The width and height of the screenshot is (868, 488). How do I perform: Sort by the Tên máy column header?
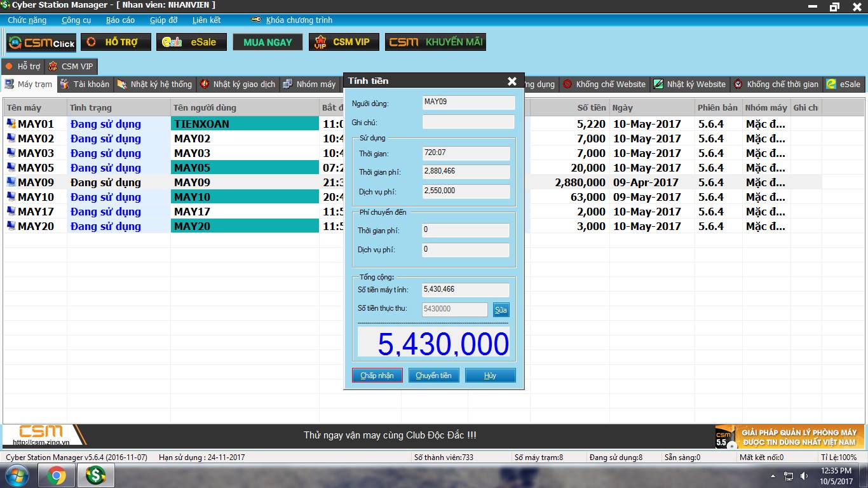click(x=35, y=107)
